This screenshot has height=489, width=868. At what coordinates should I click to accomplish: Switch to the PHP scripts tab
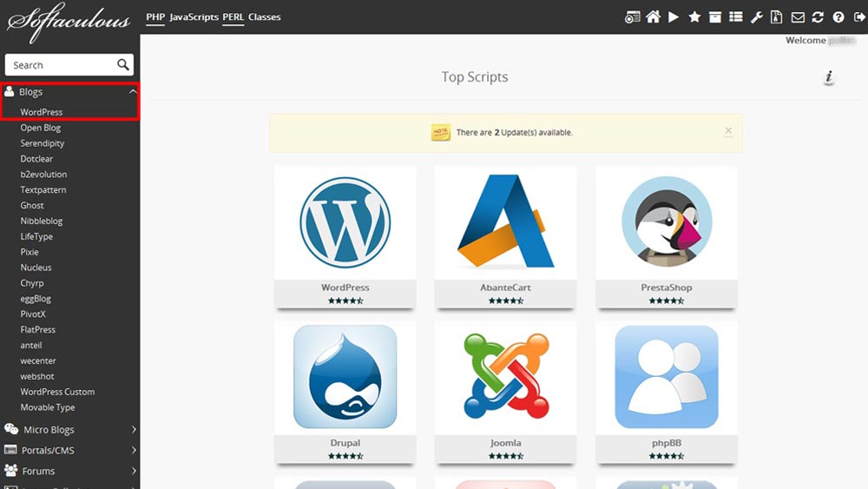click(x=155, y=17)
